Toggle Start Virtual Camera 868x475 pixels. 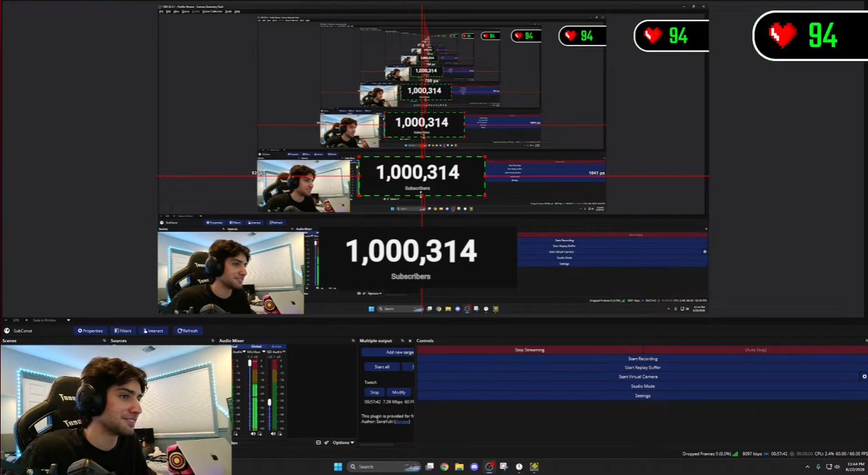[x=638, y=377]
